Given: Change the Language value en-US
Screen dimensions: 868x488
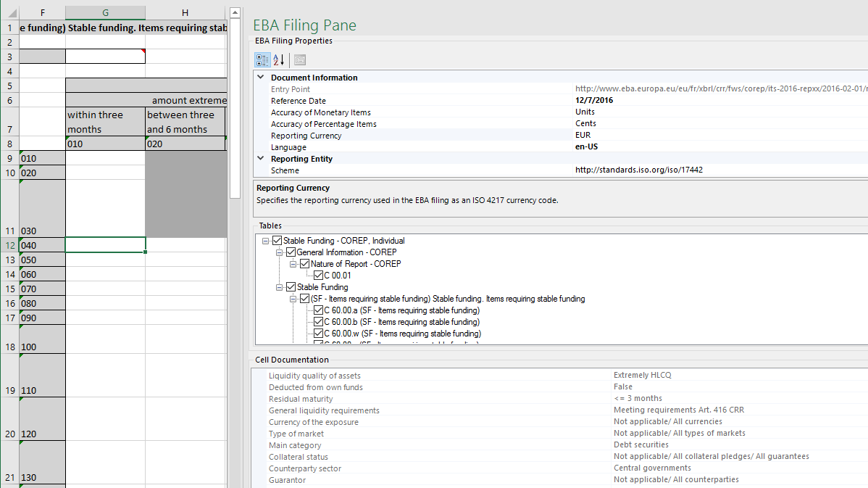Looking at the screenshot, I should pyautogui.click(x=586, y=146).
